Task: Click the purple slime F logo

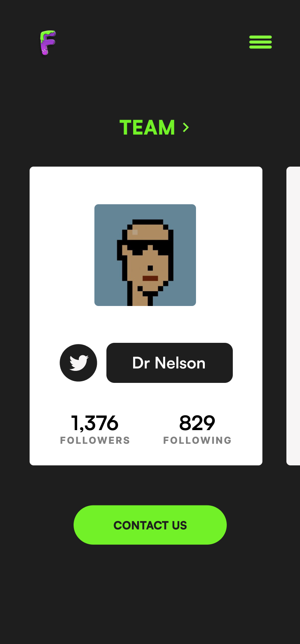Action: (x=48, y=43)
